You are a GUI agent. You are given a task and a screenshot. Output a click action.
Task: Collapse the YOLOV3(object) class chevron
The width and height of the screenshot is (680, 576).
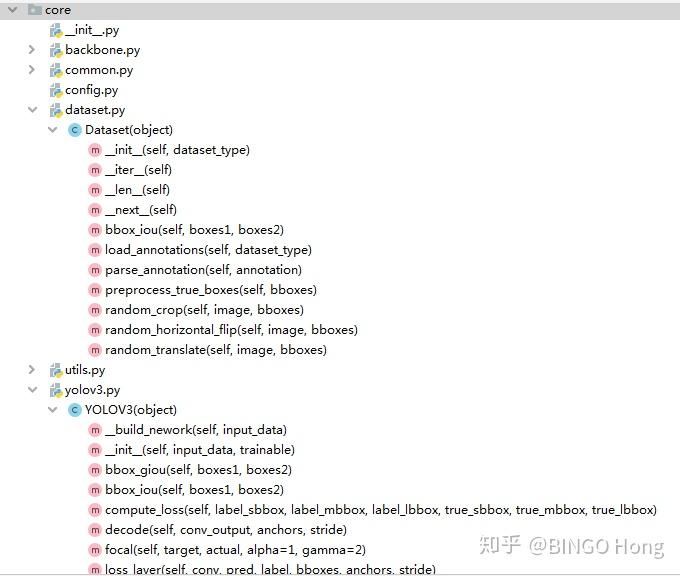tap(52, 409)
